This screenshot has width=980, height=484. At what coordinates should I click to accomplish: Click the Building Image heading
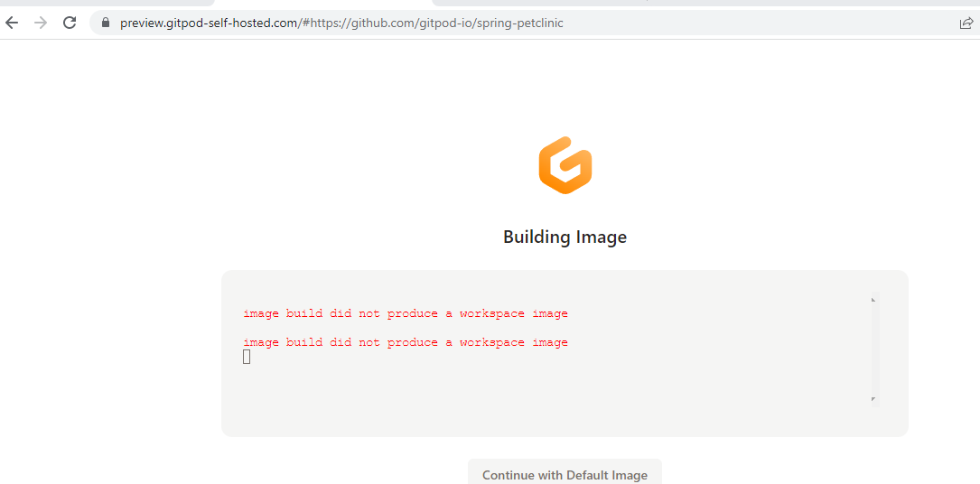(x=565, y=237)
